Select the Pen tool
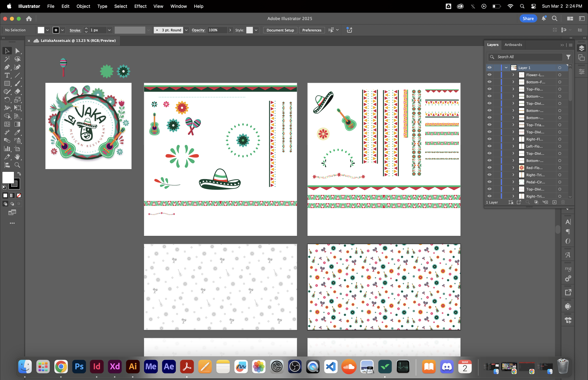 point(7,67)
